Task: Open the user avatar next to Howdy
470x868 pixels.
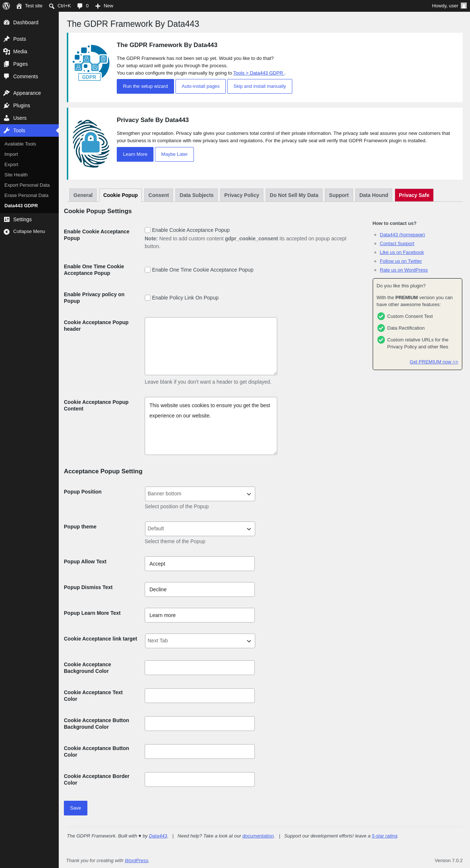Action: tap(464, 6)
